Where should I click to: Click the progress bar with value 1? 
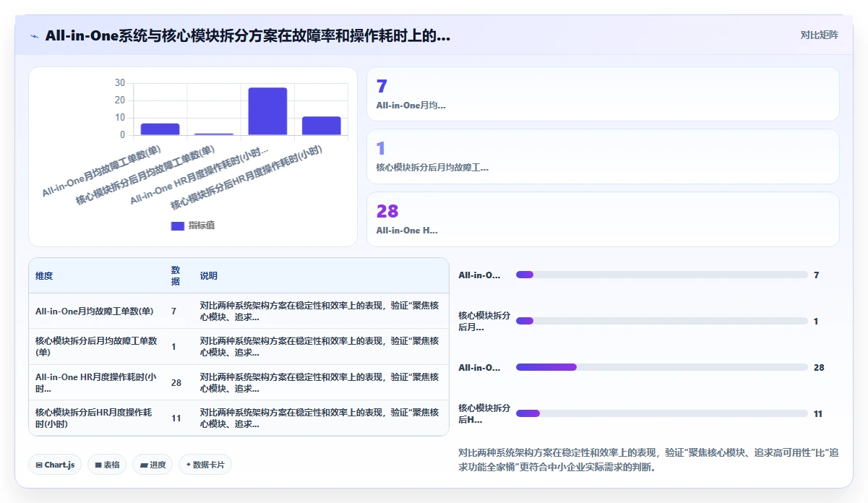click(x=661, y=321)
